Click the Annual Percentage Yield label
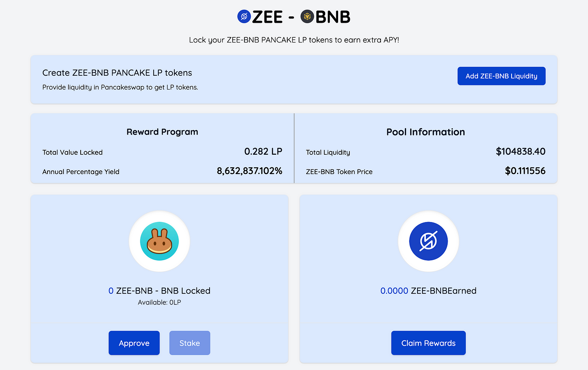The width and height of the screenshot is (588, 370). 81,172
